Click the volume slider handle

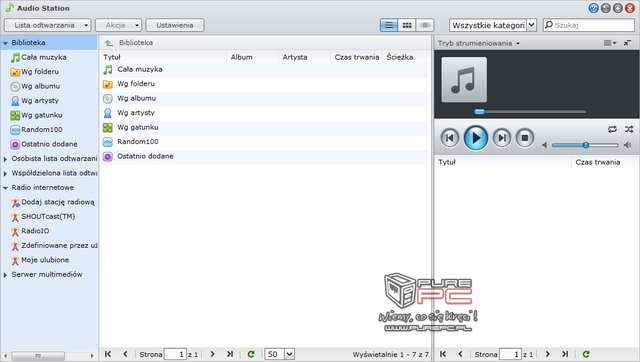pos(586,145)
